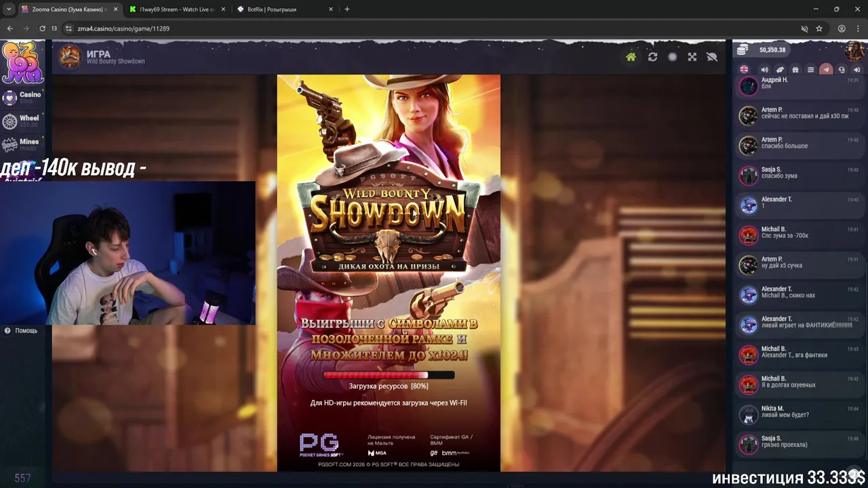Screen dimensions: 868x488
Task: Click the Wild Bounty Showdown game thumbnail icon
Action: 69,58
